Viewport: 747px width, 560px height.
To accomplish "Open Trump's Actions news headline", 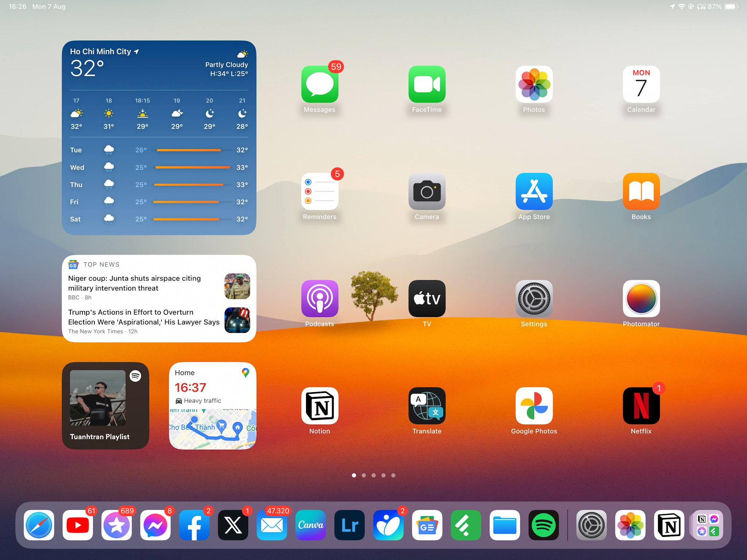I will click(144, 317).
